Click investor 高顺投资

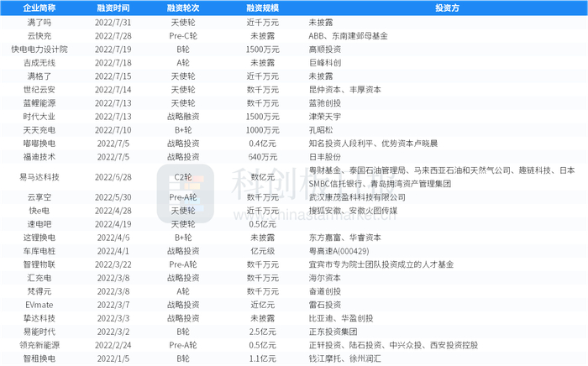click(325, 50)
